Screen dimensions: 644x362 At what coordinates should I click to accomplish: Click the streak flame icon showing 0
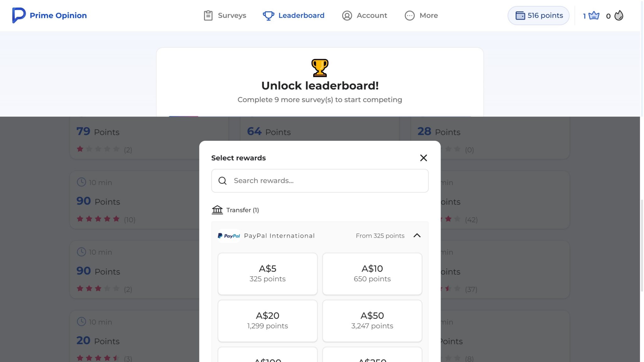[x=618, y=15]
